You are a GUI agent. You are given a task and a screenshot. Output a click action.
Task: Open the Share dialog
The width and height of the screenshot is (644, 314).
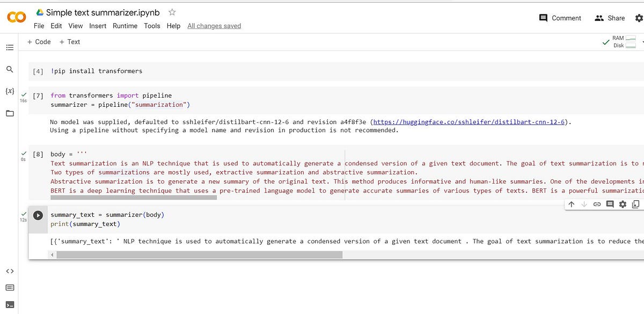(610, 18)
